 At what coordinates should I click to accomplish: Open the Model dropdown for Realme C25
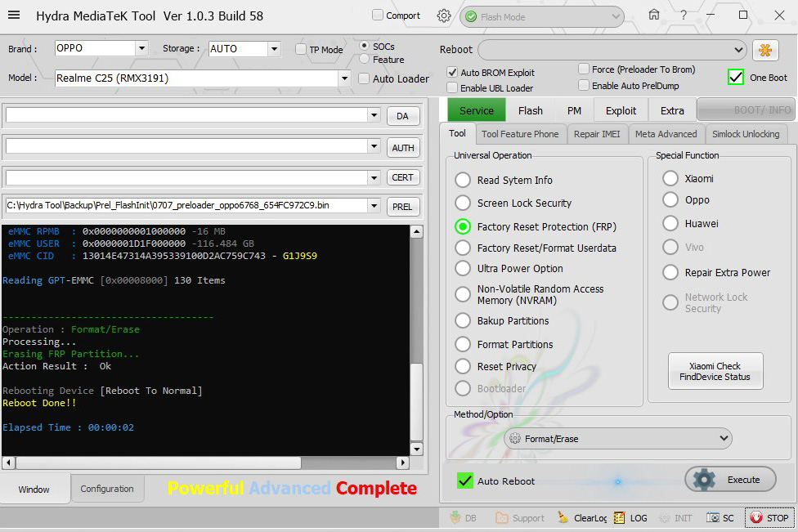click(x=344, y=78)
